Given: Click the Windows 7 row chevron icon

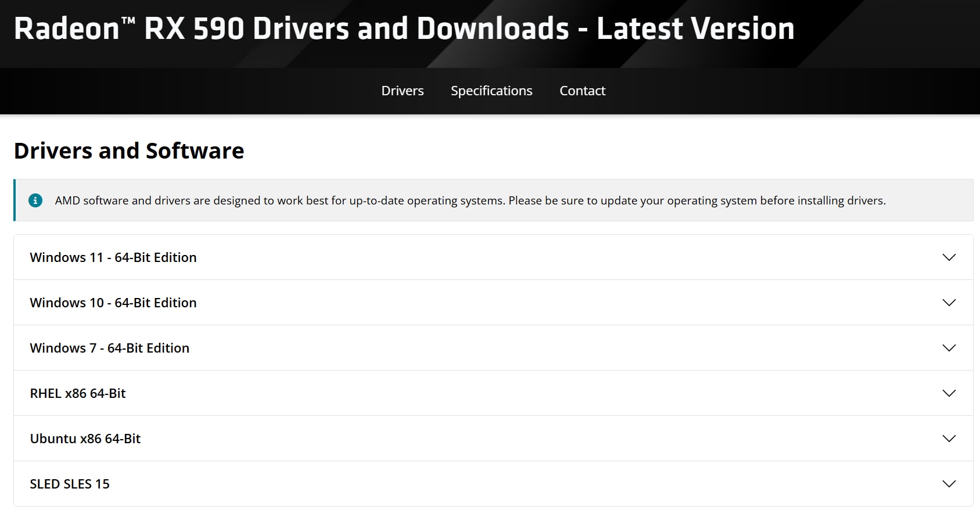Looking at the screenshot, I should 949,348.
